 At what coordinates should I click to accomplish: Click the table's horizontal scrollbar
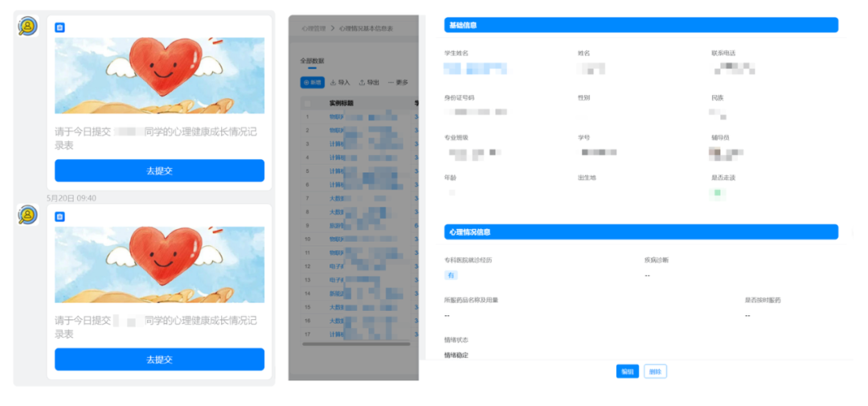point(357,344)
